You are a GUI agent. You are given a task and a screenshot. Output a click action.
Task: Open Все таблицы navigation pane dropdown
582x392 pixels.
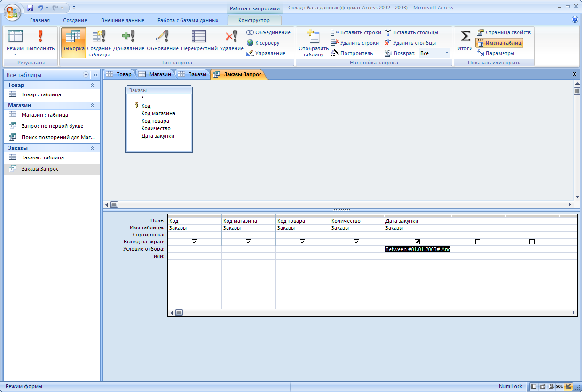coord(86,75)
